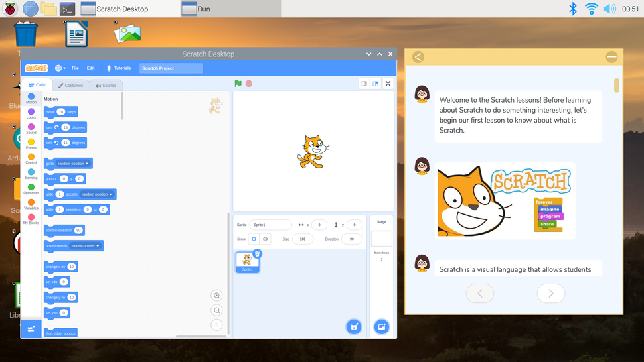644x362 pixels.
Task: Edit the sprite y position field
Action: 355,225
